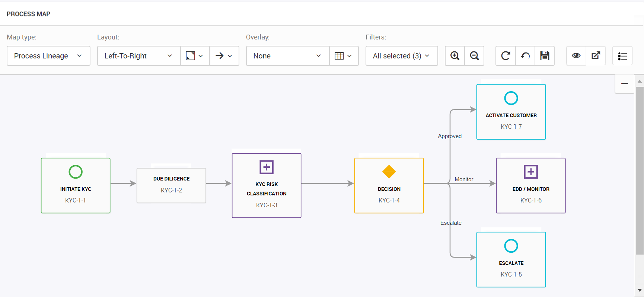This screenshot has width=644, height=297.
Task: Click the KYC-1-1 identifier text
Action: (x=76, y=200)
